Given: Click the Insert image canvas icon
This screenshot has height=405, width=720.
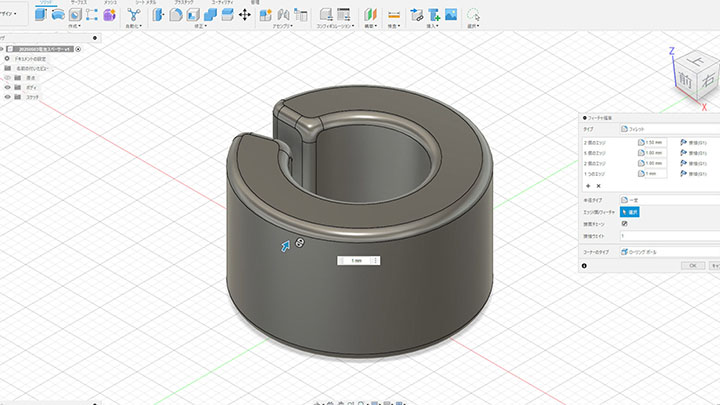Looking at the screenshot, I should click(451, 15).
